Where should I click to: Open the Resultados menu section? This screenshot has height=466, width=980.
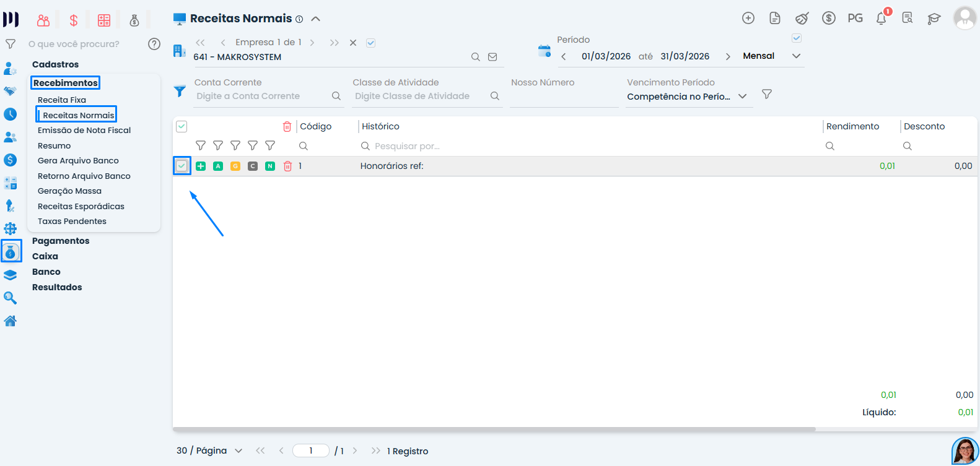click(x=57, y=287)
